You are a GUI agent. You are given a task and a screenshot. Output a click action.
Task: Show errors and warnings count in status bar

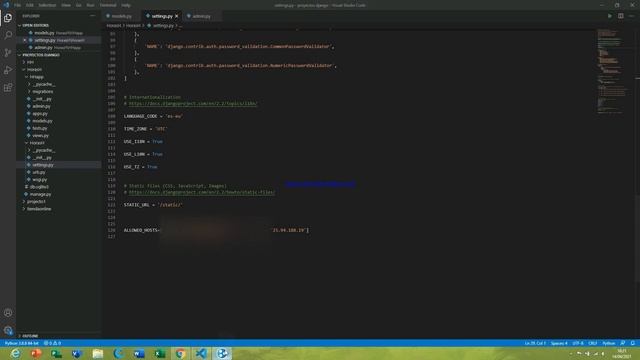pos(52,343)
